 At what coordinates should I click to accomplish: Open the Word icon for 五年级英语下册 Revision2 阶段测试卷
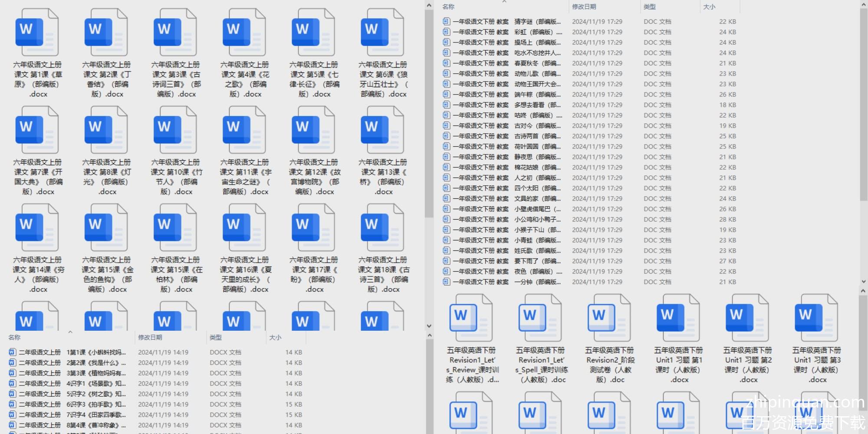coord(609,318)
